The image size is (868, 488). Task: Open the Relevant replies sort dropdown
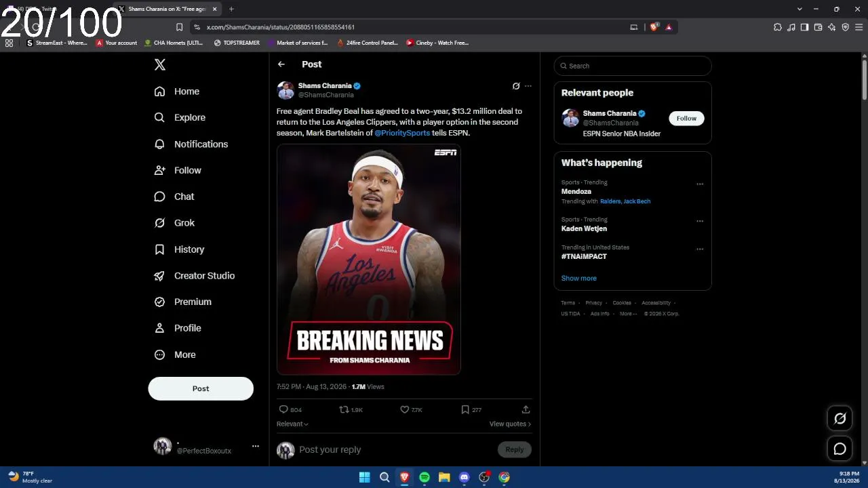click(292, 424)
